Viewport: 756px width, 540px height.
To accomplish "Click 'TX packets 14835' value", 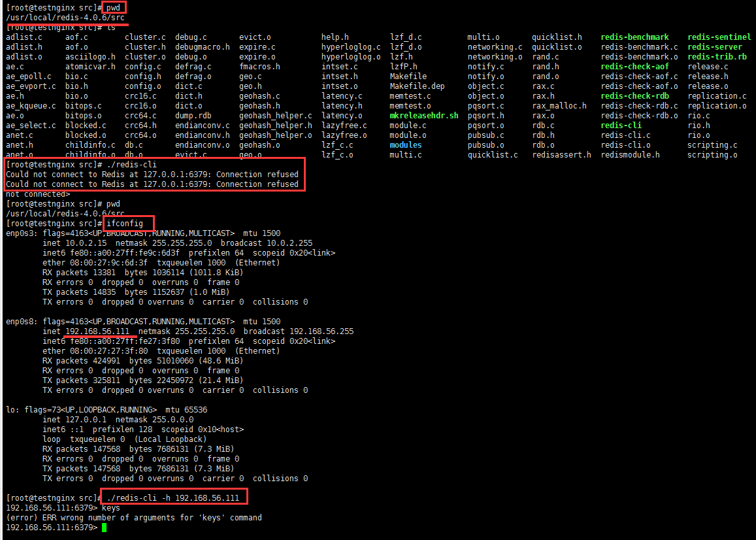I will [x=78, y=292].
